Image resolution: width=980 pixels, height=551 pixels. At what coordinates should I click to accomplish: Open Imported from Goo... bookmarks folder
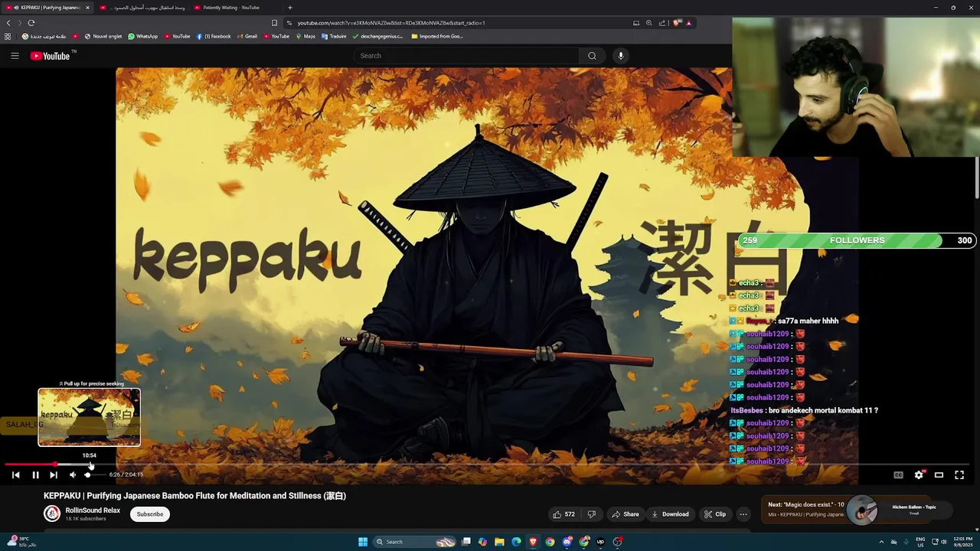(436, 36)
